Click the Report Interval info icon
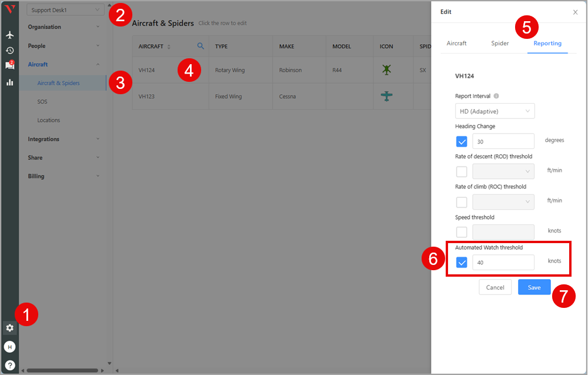 click(x=496, y=96)
